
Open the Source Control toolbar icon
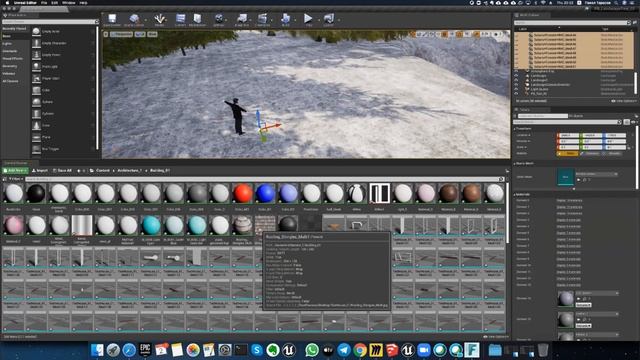click(134, 18)
